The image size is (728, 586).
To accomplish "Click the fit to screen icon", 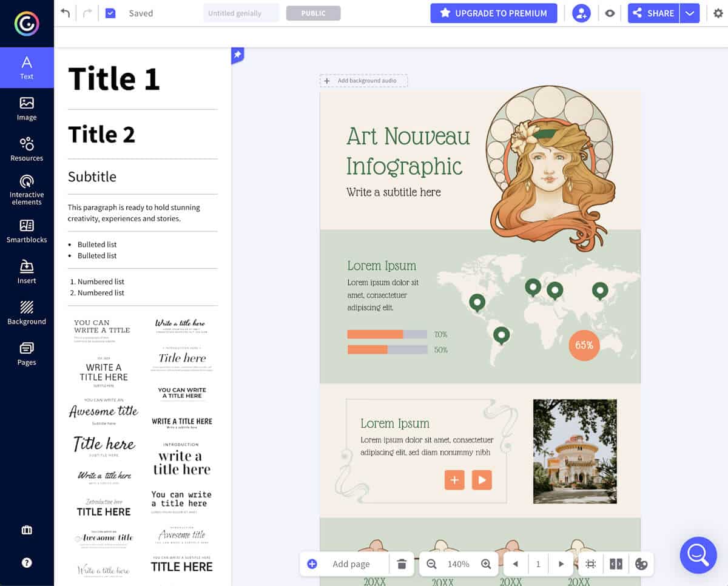I will [590, 564].
